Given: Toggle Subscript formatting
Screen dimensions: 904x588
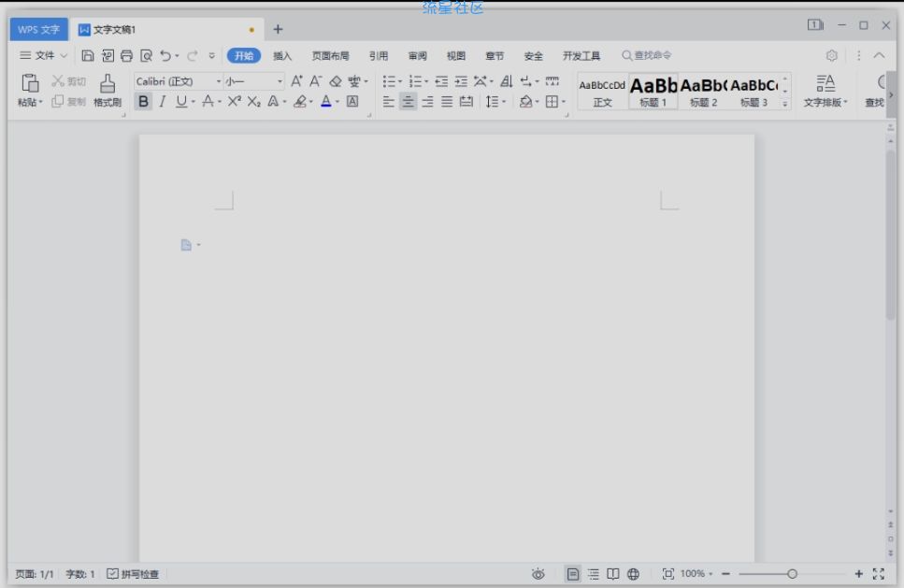Looking at the screenshot, I should pyautogui.click(x=253, y=102).
